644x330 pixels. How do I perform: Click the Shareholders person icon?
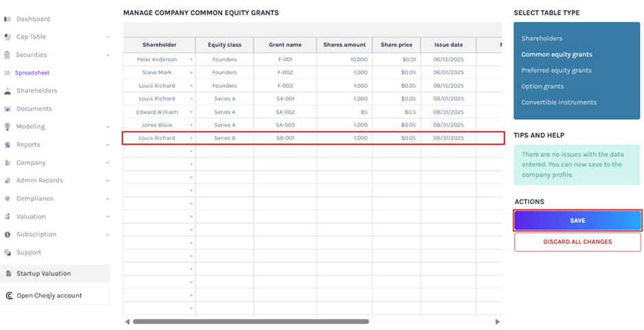(8, 91)
